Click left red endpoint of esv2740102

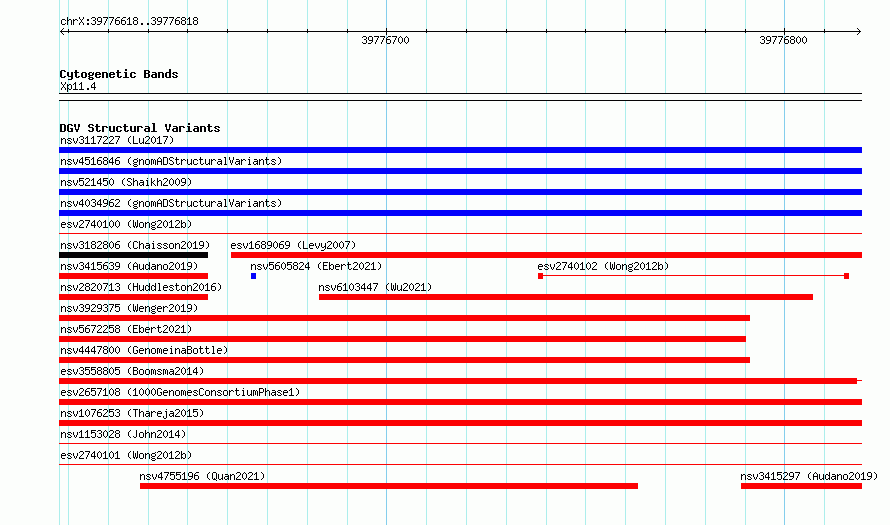tap(540, 276)
